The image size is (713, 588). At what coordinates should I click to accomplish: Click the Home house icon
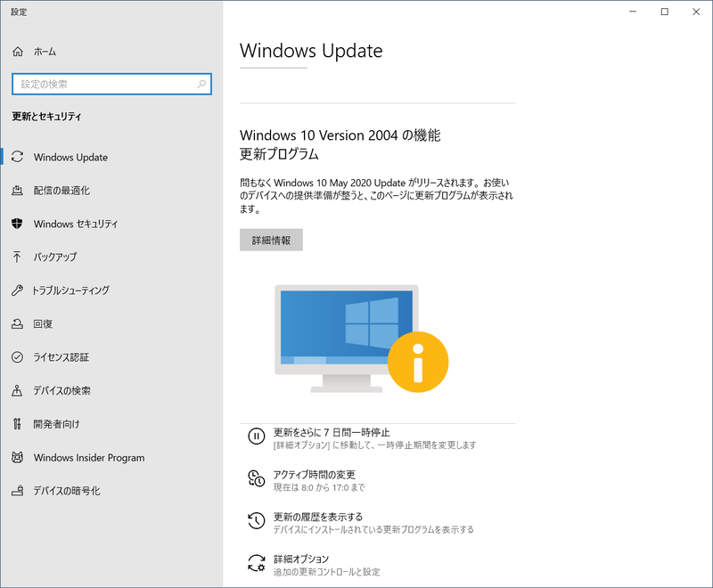click(x=17, y=52)
